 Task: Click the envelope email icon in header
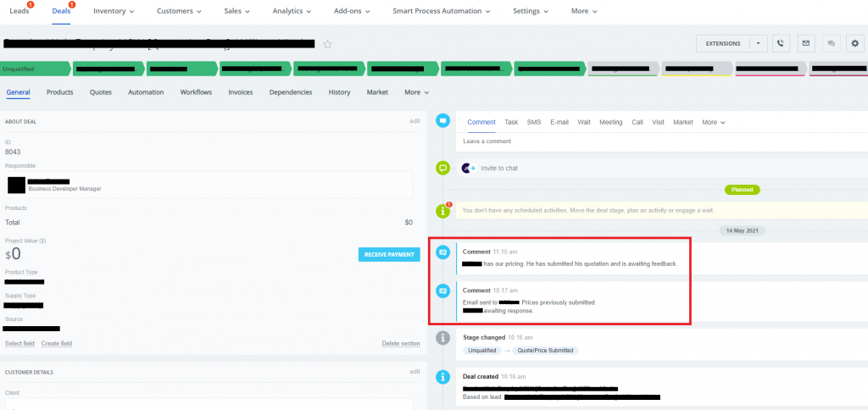tap(806, 43)
